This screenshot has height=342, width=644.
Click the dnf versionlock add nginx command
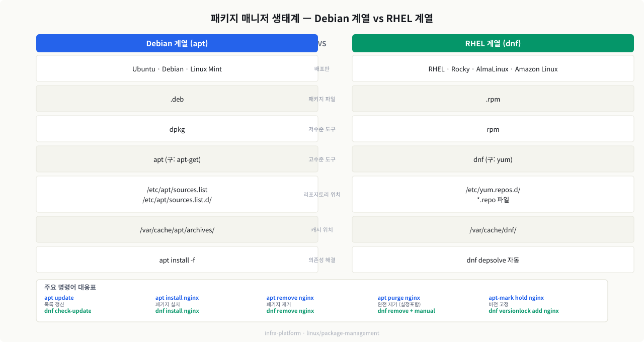524,311
